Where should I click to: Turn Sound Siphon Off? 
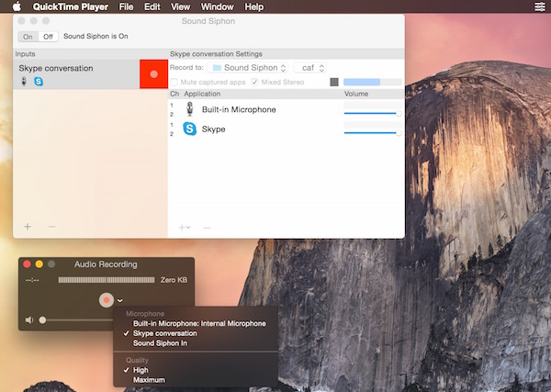[48, 37]
